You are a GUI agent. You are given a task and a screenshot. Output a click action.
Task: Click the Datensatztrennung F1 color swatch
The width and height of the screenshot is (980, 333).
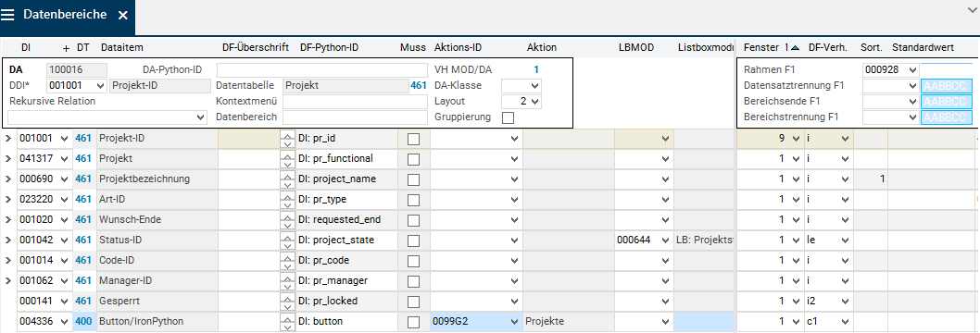point(947,85)
